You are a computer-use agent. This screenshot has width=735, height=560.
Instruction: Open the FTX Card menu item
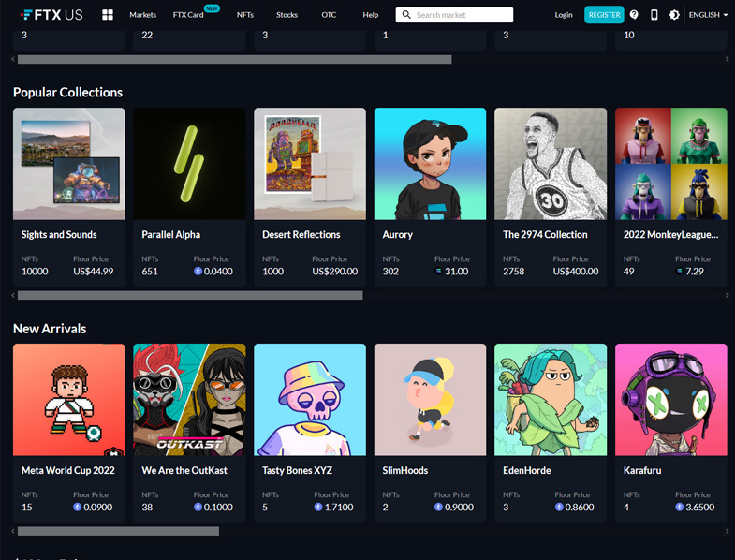pos(188,15)
